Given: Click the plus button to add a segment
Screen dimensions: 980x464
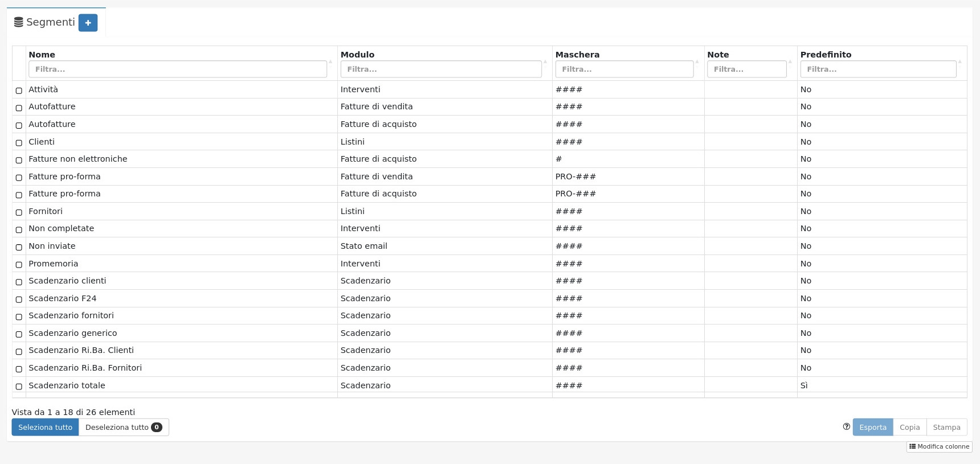Looking at the screenshot, I should click(88, 23).
